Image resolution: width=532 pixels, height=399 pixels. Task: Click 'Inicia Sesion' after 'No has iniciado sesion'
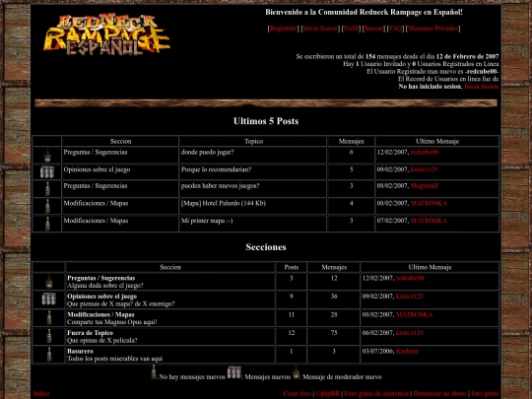click(x=482, y=87)
